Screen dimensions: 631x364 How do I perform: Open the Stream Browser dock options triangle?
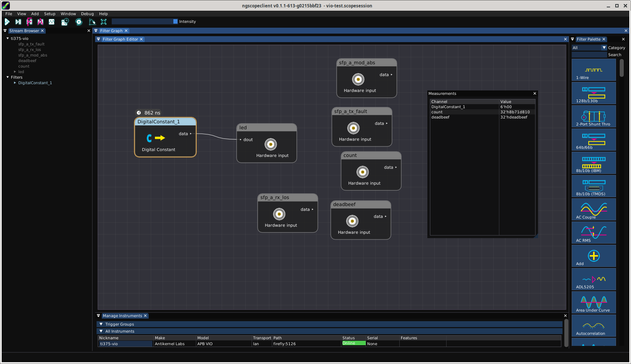coord(5,31)
